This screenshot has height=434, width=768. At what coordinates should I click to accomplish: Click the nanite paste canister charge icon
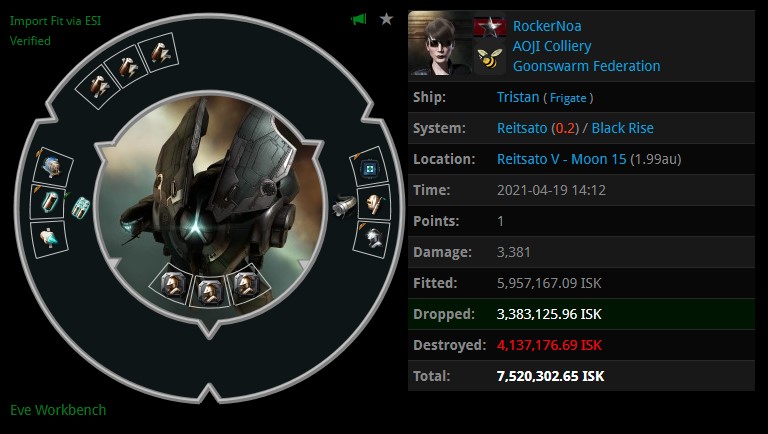[x=344, y=206]
